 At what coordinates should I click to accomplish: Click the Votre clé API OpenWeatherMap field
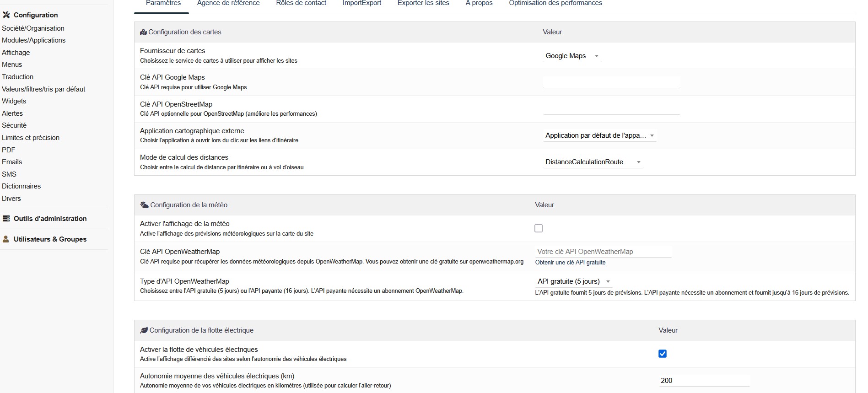[604, 252]
